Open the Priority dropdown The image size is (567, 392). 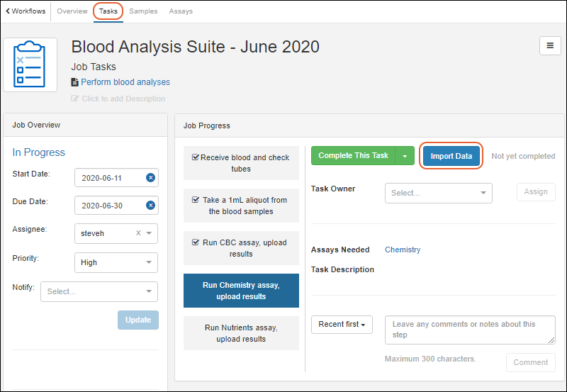(116, 262)
